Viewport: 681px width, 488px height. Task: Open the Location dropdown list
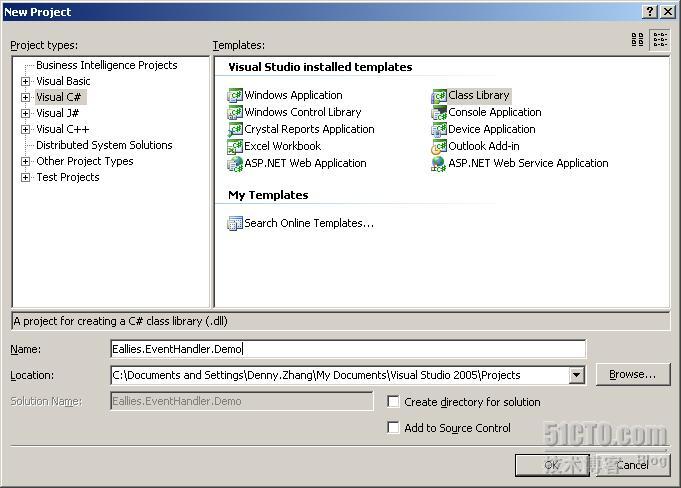(576, 375)
